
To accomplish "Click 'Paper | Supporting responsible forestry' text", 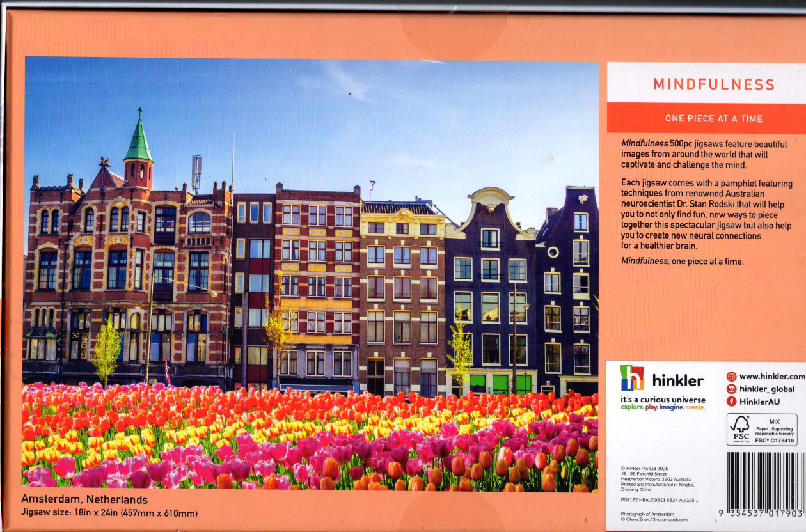I will pos(774,430).
